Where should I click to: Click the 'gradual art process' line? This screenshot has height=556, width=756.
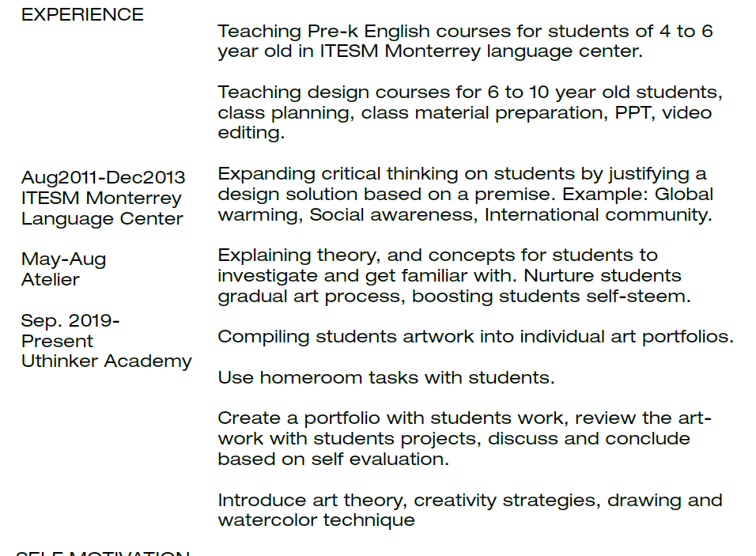454,297
